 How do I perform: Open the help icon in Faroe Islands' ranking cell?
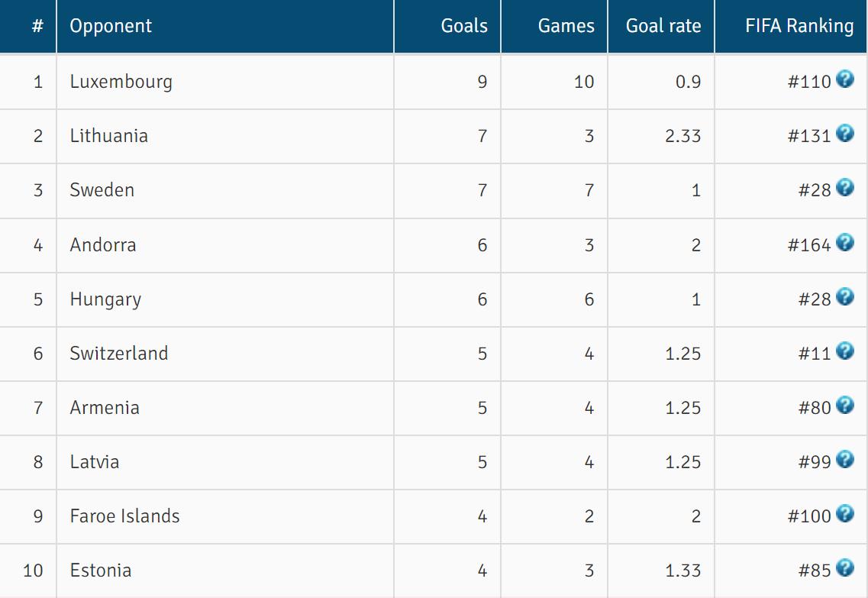pos(844,513)
